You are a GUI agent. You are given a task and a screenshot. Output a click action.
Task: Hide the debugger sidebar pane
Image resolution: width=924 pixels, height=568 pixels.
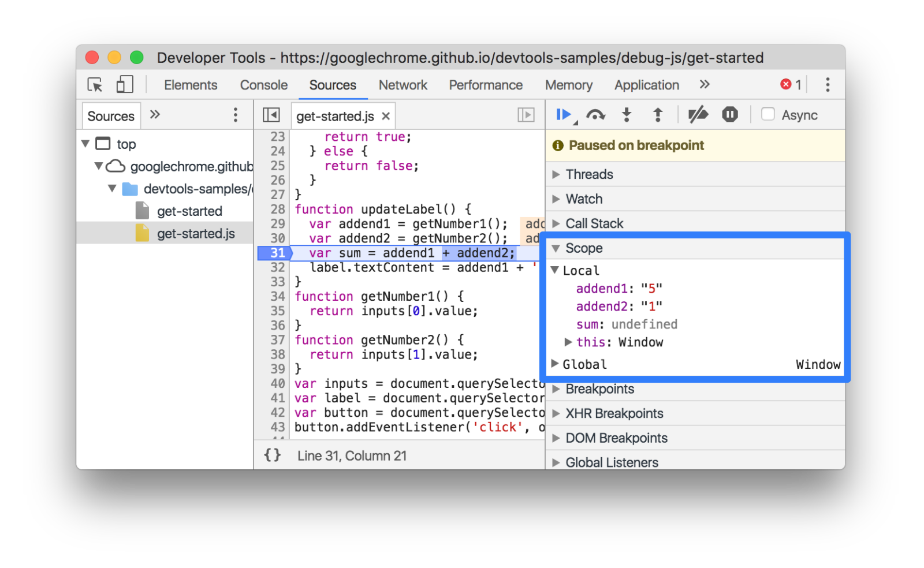coord(526,115)
